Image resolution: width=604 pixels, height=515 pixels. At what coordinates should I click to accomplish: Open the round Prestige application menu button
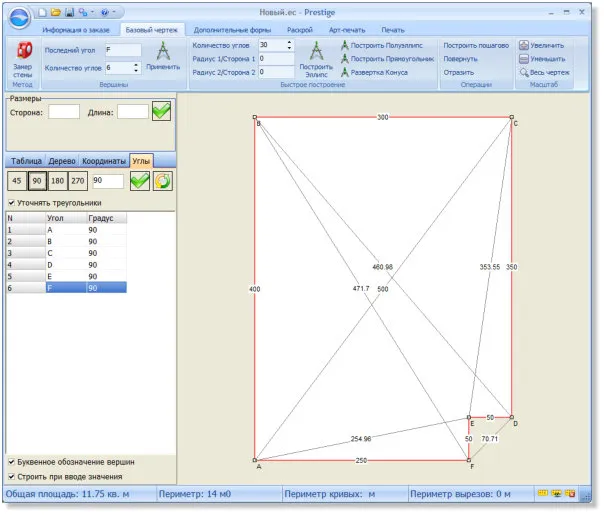click(x=19, y=18)
